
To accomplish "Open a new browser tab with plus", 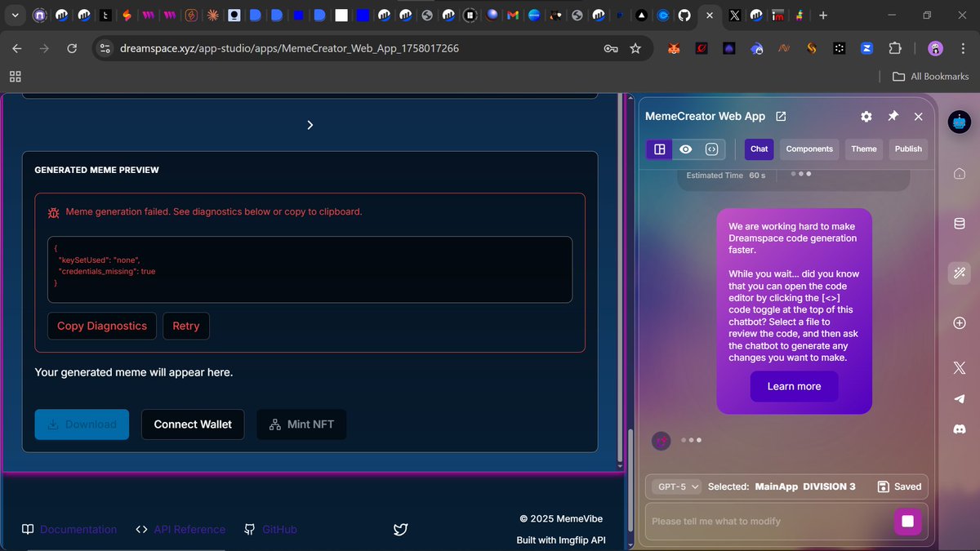I will click(823, 15).
